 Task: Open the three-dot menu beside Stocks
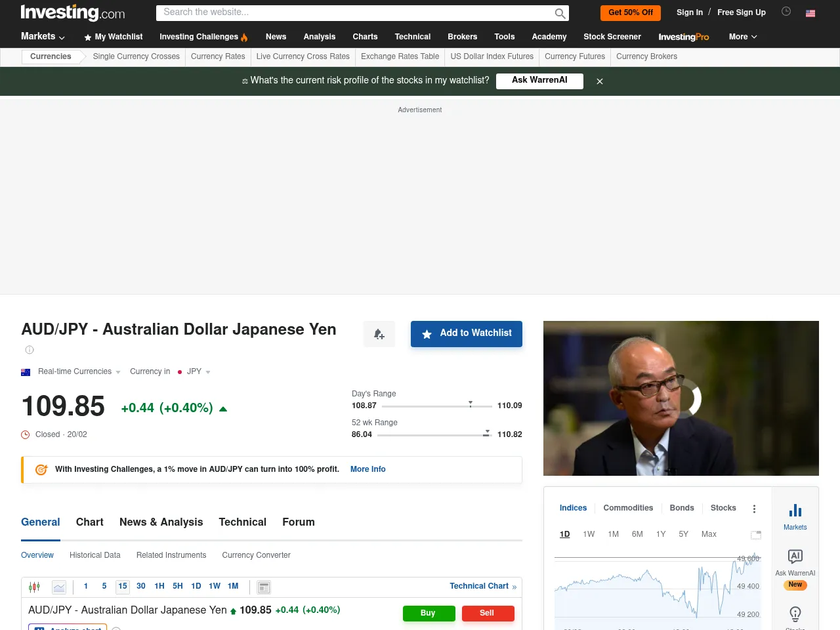click(754, 509)
